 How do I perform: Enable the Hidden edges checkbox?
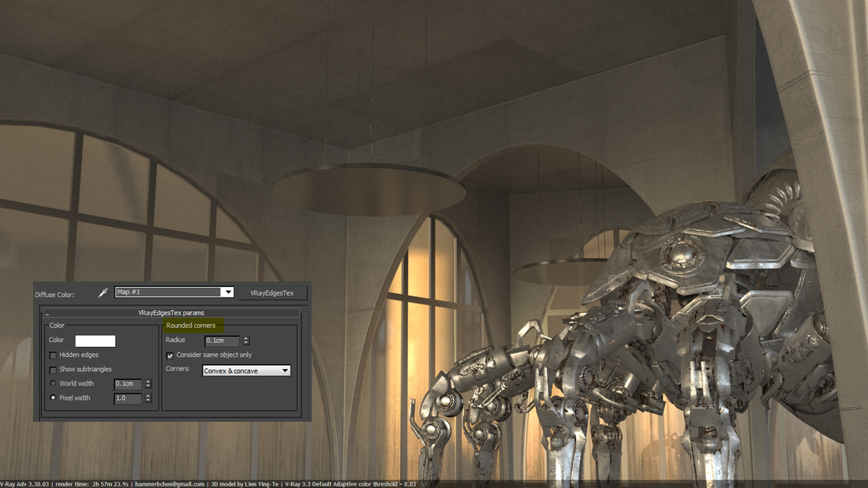point(53,356)
